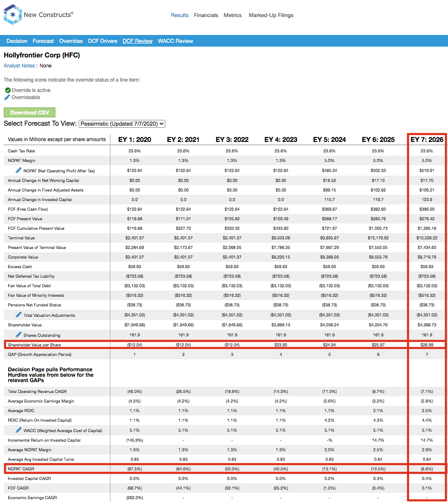Click the Overrideable pencil legend icon

click(x=7, y=97)
